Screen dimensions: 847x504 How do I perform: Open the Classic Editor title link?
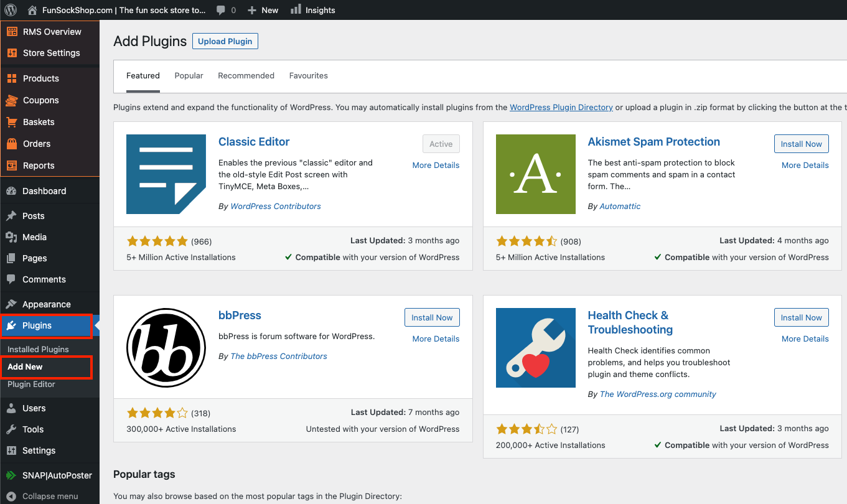(x=254, y=142)
